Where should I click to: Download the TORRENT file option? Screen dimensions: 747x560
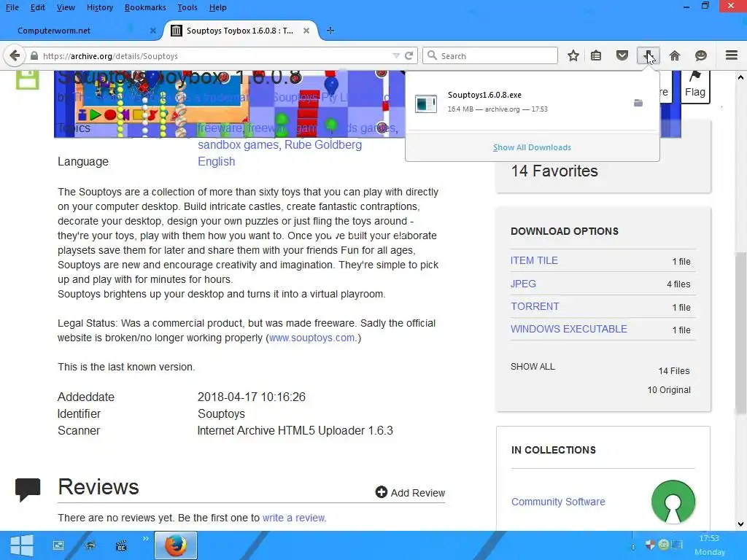pyautogui.click(x=535, y=306)
